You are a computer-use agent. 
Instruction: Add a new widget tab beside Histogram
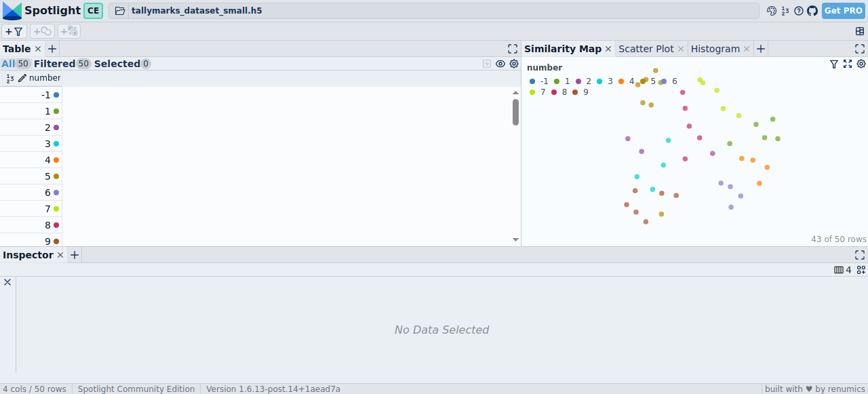(761, 49)
